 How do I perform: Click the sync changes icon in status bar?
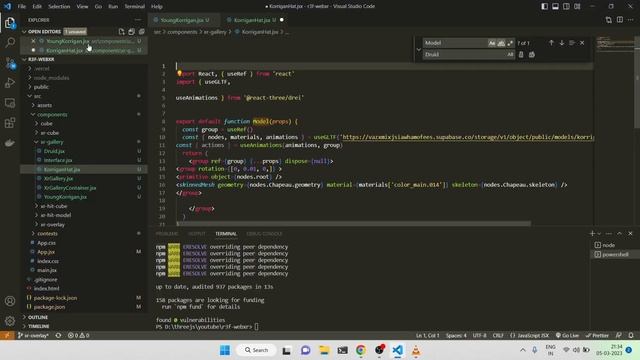58,336
